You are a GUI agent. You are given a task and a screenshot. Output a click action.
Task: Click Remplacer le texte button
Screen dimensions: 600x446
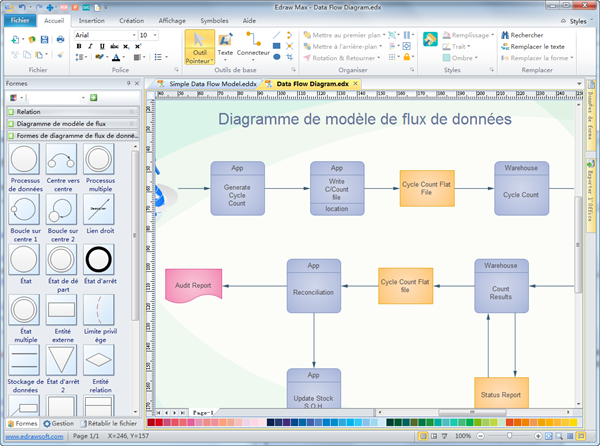point(533,47)
